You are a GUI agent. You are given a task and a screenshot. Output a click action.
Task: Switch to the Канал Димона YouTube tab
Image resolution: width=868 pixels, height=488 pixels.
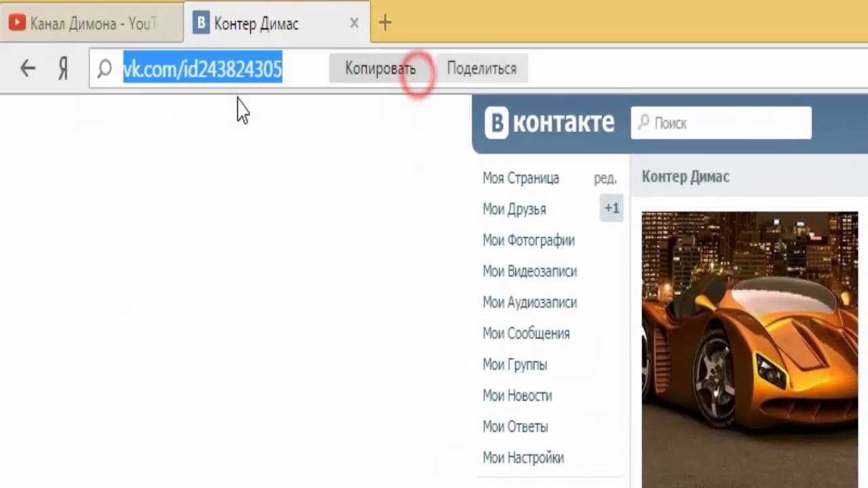(x=92, y=23)
